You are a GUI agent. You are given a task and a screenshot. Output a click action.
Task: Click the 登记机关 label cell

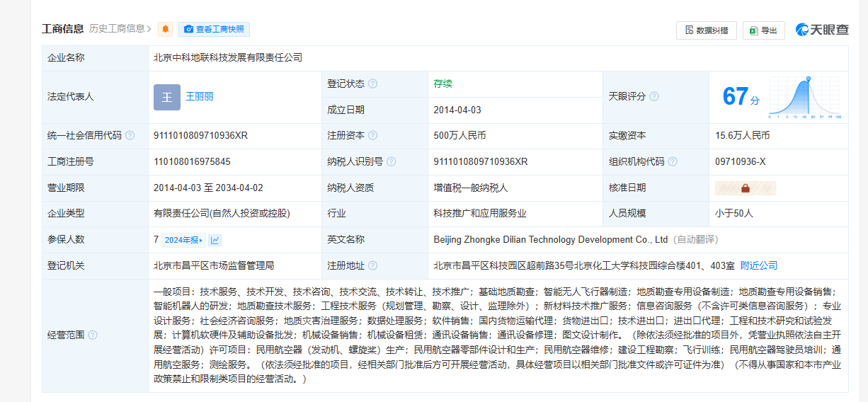point(95,266)
